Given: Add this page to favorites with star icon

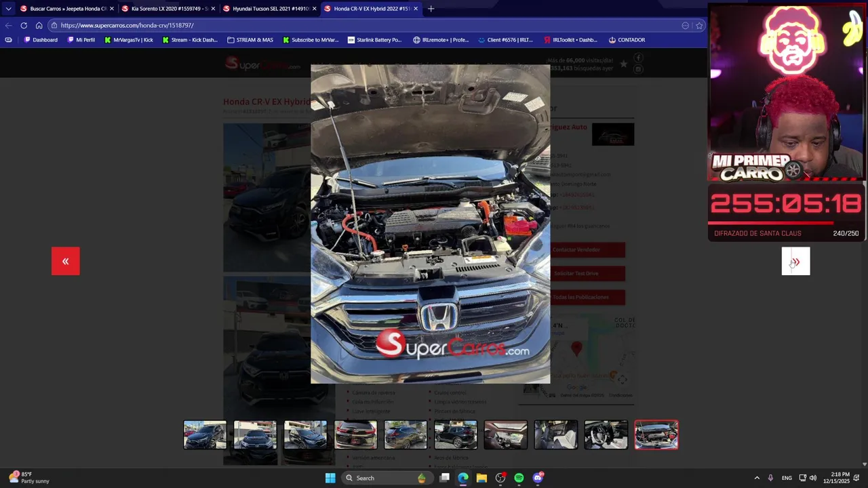Looking at the screenshot, I should click(699, 25).
